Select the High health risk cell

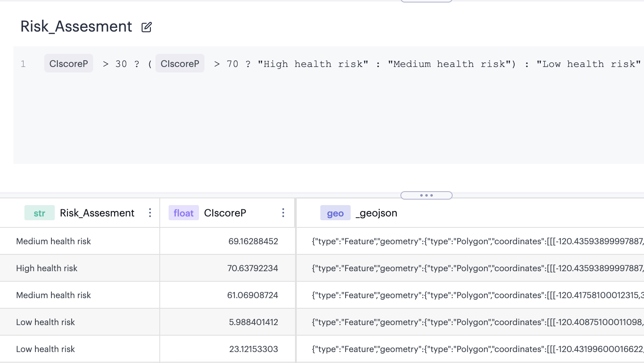80,268
